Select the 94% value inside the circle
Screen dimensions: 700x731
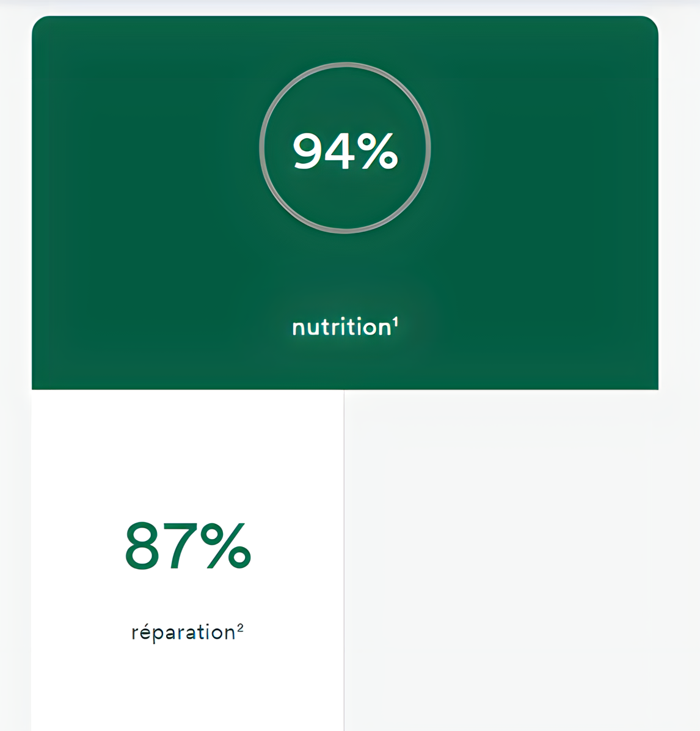pyautogui.click(x=345, y=150)
